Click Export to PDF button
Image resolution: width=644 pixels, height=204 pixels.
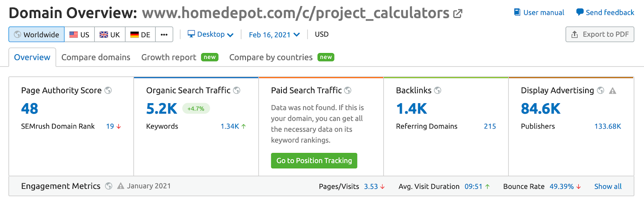[x=600, y=35]
